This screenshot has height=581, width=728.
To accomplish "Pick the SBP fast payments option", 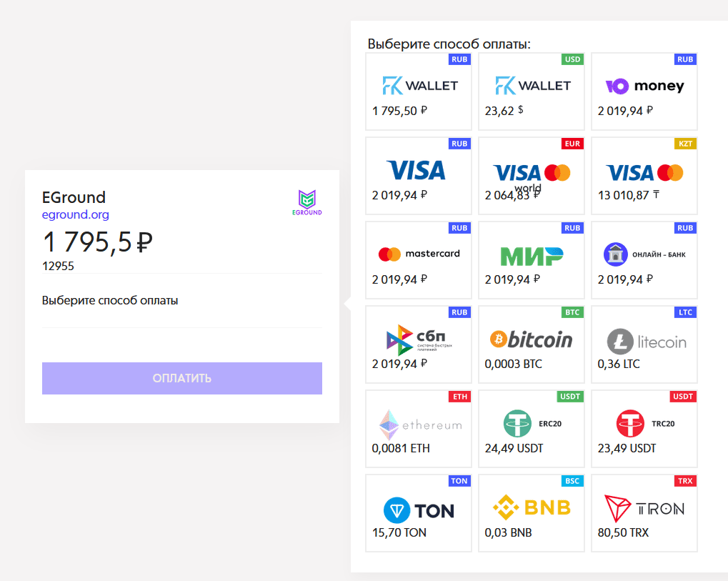I will [419, 344].
